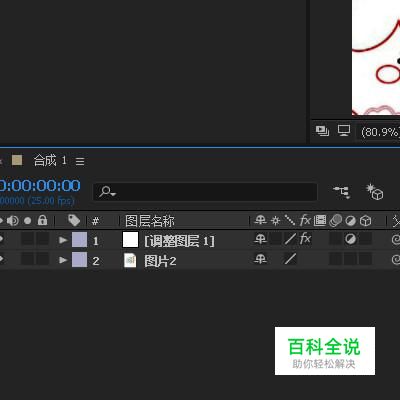Click the collapse transformations header icon
Screen dimensions: 400x400
pos(275,221)
